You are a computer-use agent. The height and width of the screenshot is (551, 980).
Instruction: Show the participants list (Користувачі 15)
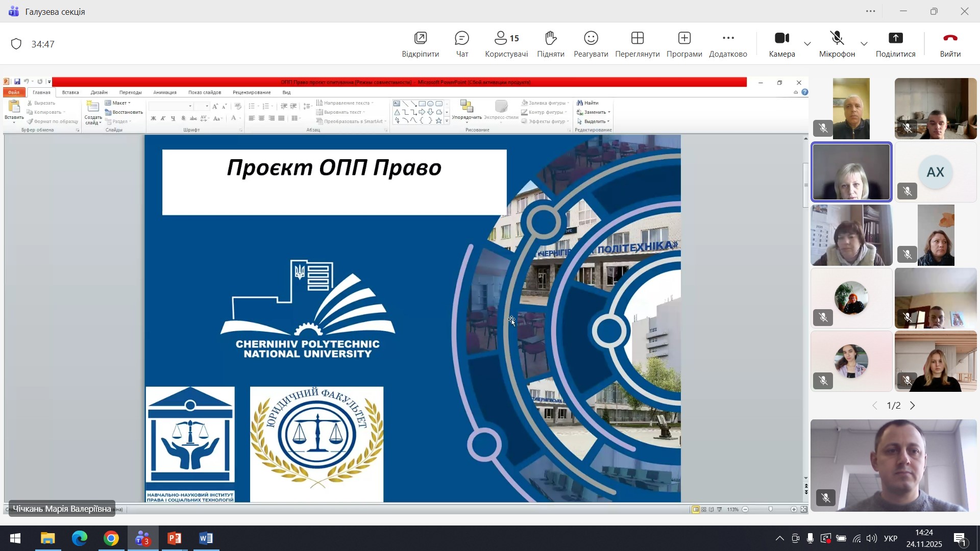coord(506,39)
